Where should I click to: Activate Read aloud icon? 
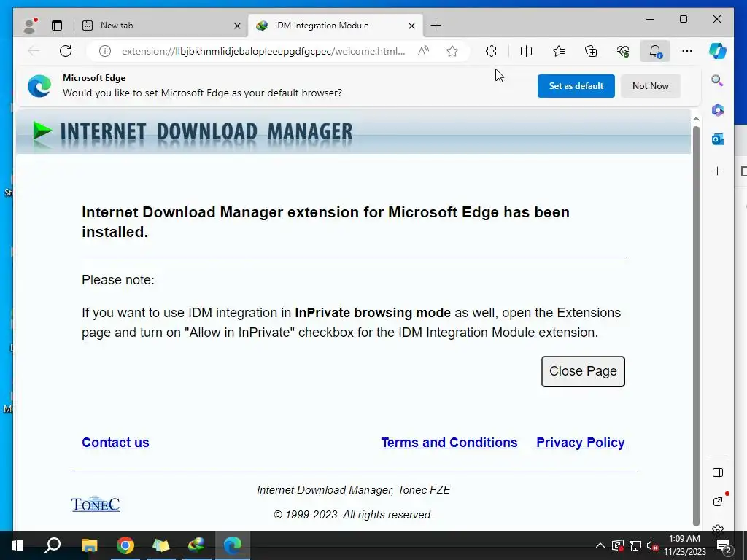(423, 51)
